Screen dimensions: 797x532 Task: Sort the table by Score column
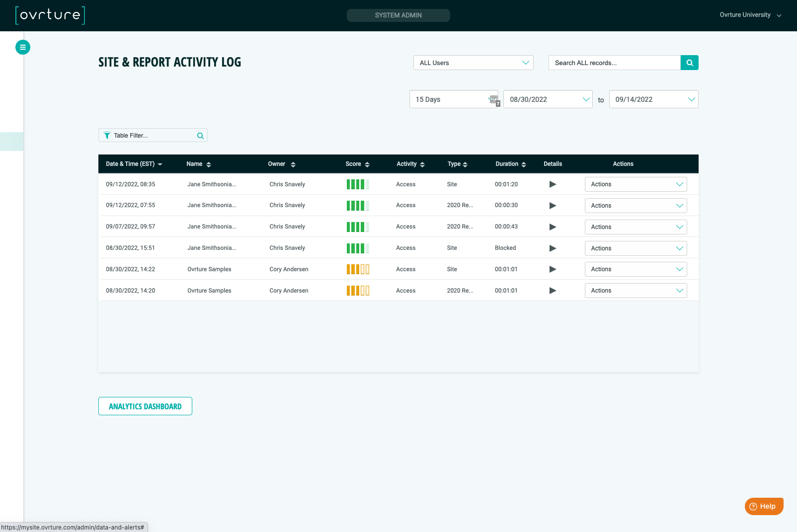click(367, 164)
